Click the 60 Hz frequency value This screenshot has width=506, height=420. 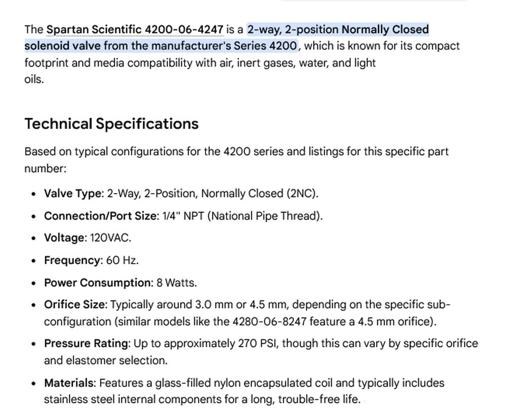(x=121, y=260)
